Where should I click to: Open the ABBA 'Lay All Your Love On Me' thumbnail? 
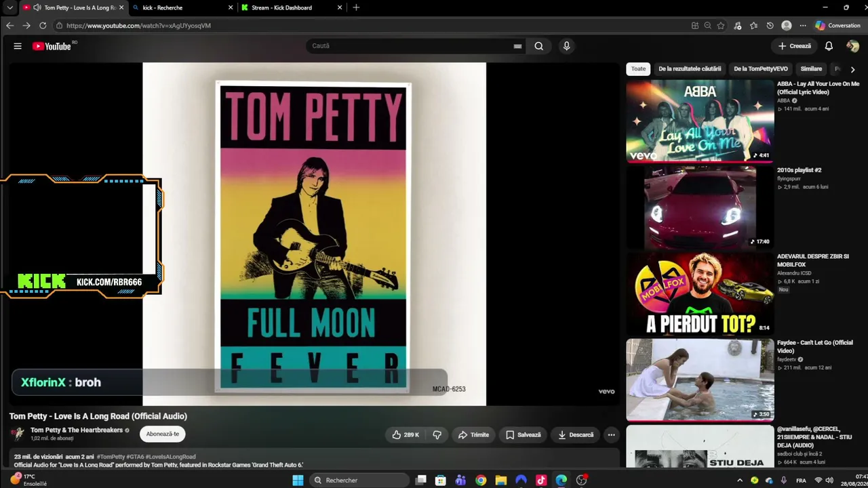(700, 121)
